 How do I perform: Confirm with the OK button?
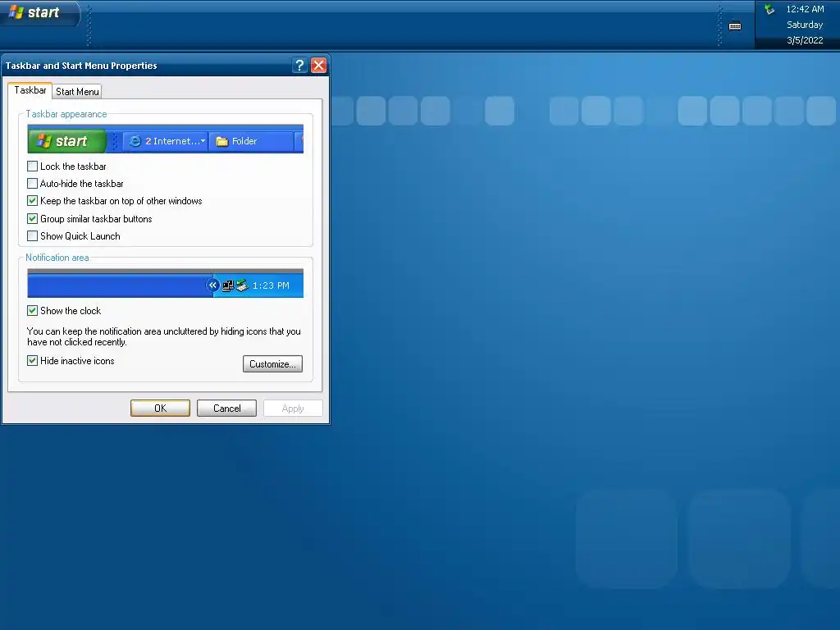(160, 409)
